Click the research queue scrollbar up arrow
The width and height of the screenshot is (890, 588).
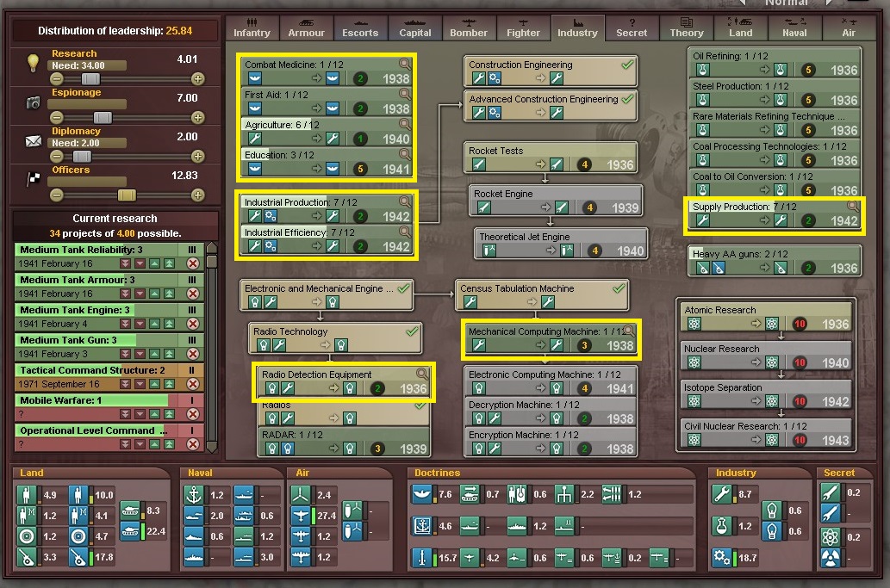(212, 247)
